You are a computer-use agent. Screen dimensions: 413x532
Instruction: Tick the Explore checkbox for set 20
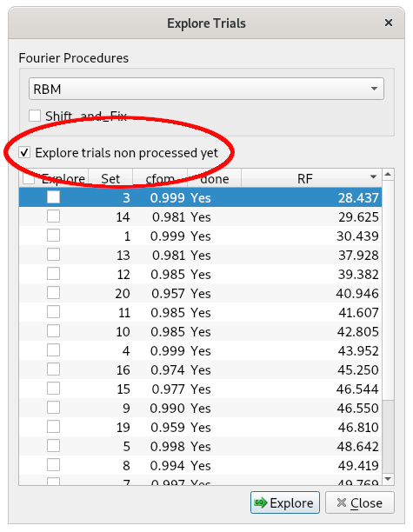pos(53,293)
